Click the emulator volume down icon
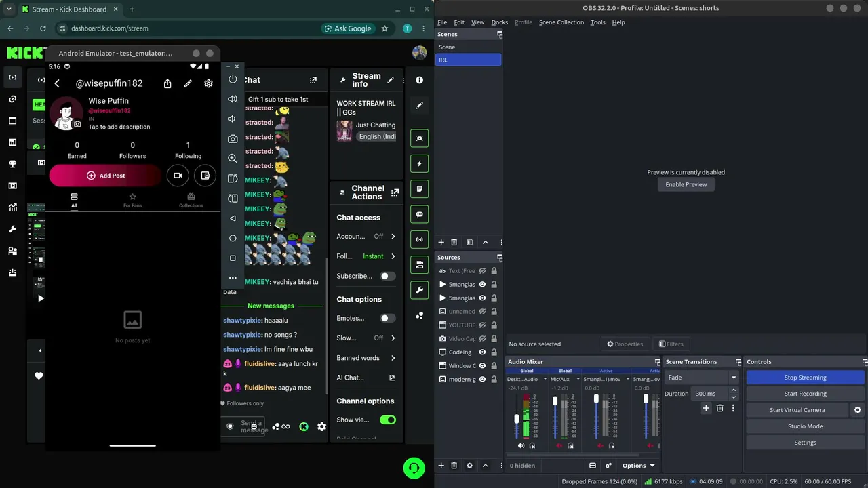 pyautogui.click(x=233, y=119)
